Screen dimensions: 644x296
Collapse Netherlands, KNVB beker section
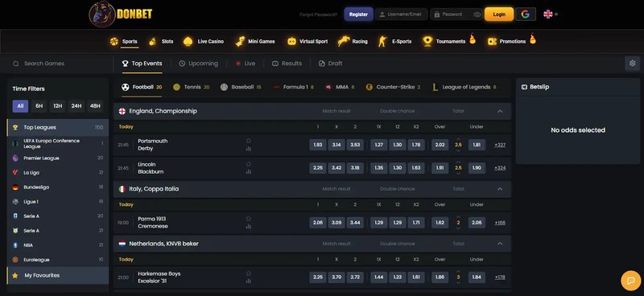(500, 244)
